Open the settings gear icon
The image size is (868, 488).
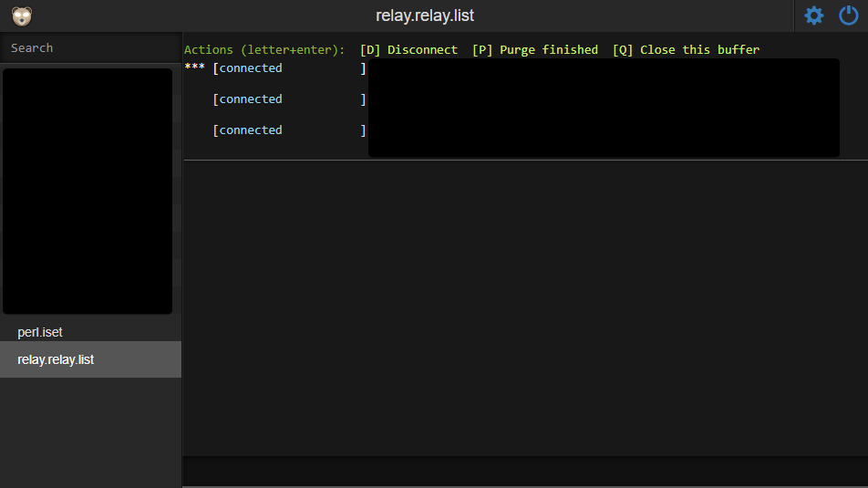point(813,16)
